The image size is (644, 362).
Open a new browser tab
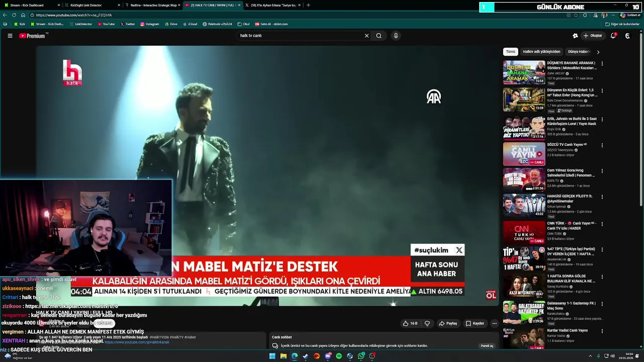click(x=308, y=5)
